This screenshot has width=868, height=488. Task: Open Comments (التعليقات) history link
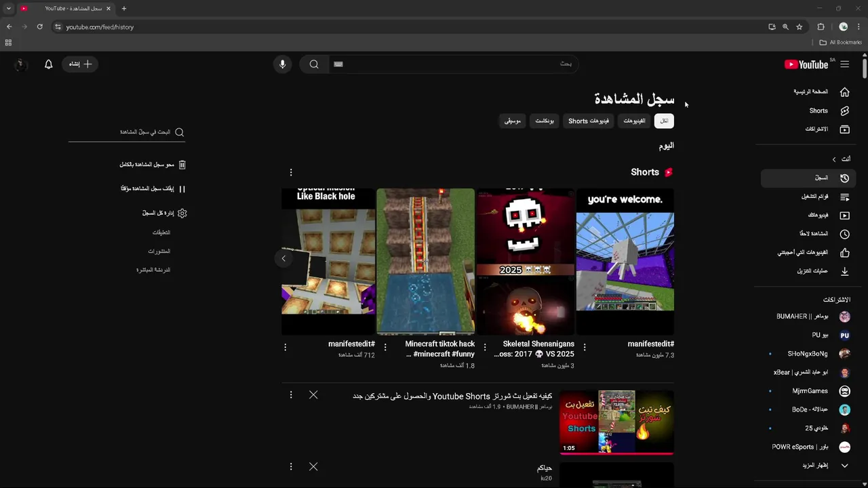(161, 232)
